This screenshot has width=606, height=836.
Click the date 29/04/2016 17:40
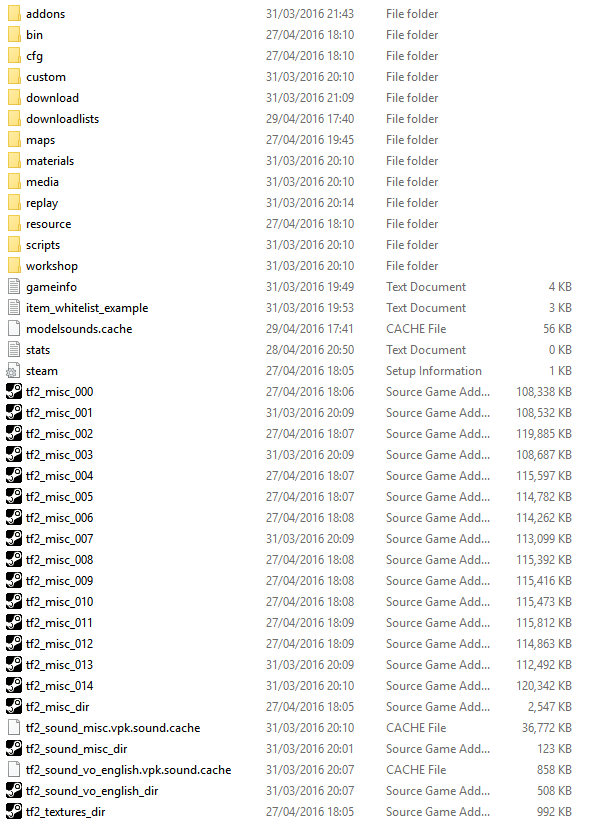[x=310, y=119]
